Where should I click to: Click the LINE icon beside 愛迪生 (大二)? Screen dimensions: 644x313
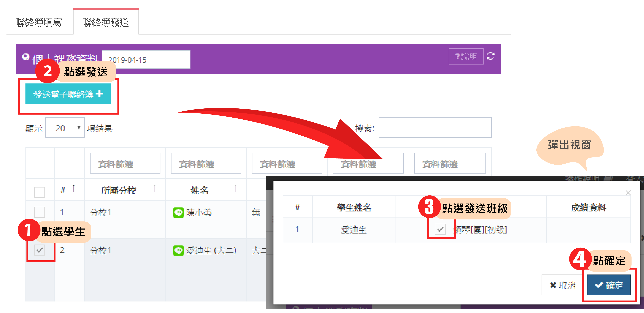tap(178, 250)
